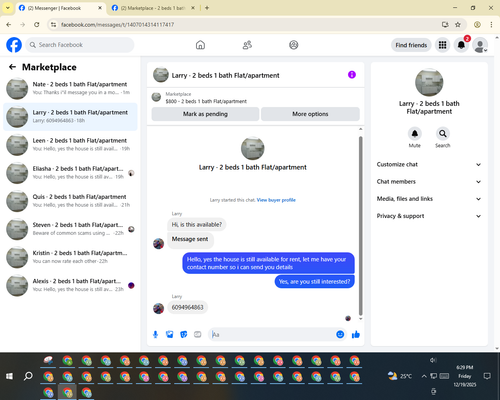Open the Friends icon in top navigation
500x400 pixels.
(247, 45)
